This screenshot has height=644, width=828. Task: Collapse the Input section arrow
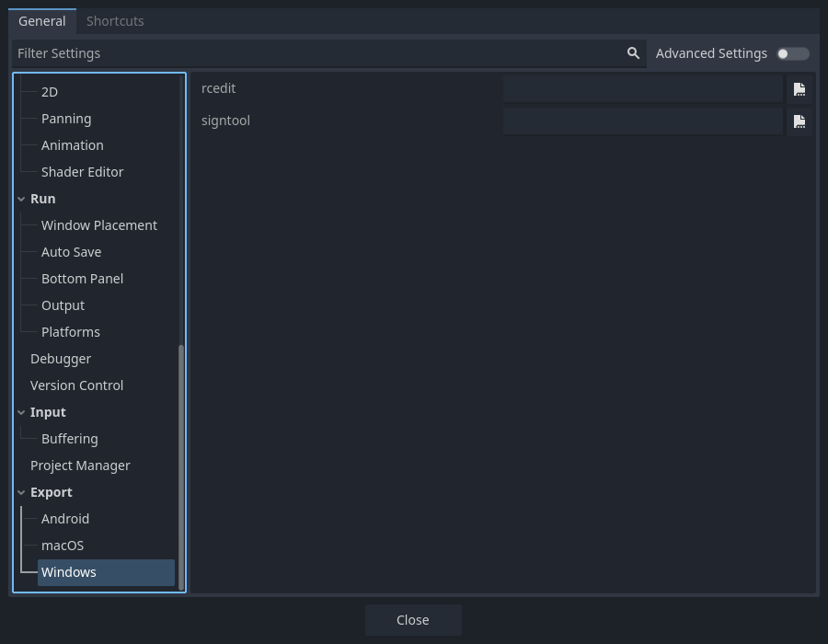[21, 412]
